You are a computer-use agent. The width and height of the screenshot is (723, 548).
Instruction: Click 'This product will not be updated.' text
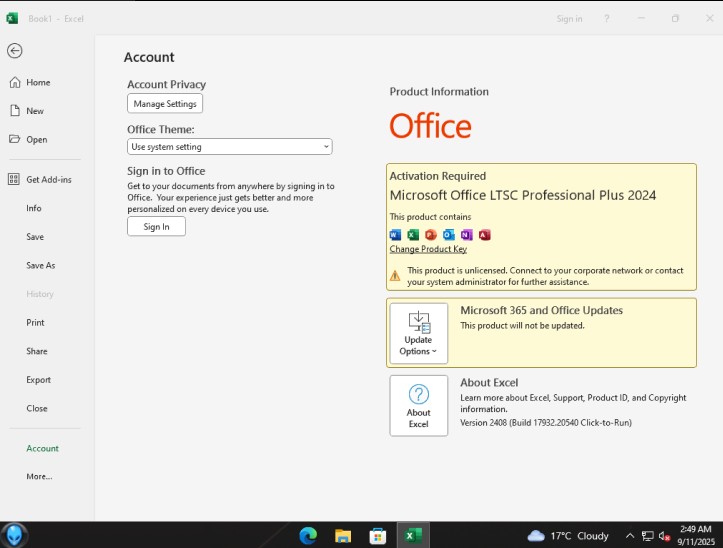tap(522, 325)
